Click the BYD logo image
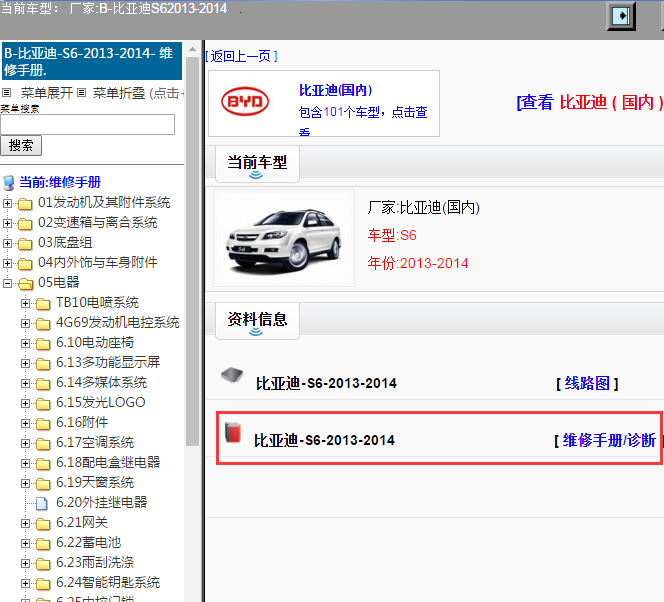This screenshot has width=664, height=602. 245,102
